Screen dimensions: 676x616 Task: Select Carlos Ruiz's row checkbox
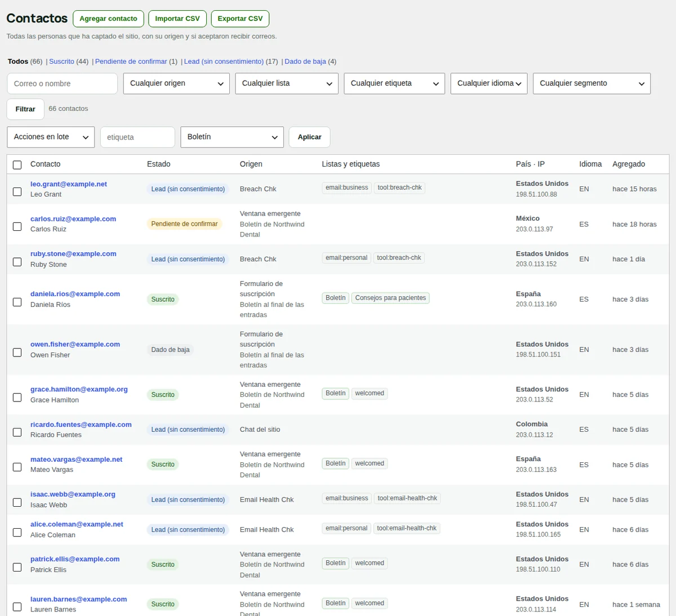coord(17,226)
